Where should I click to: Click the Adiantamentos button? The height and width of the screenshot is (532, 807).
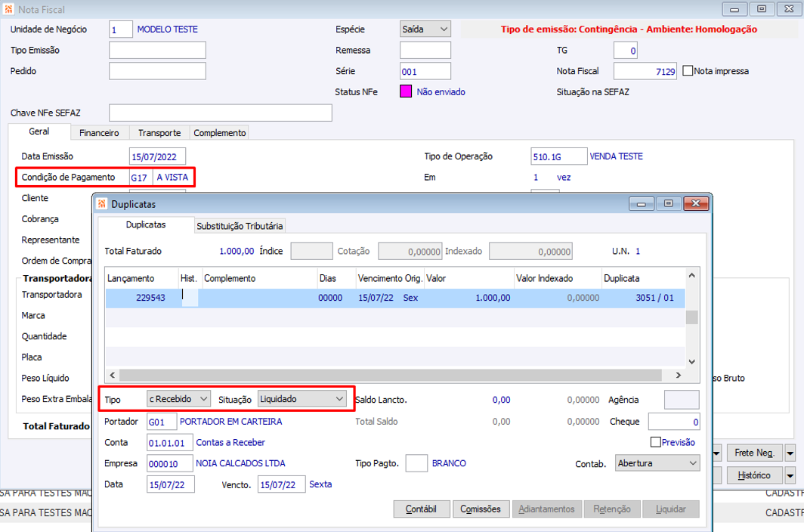(x=546, y=509)
